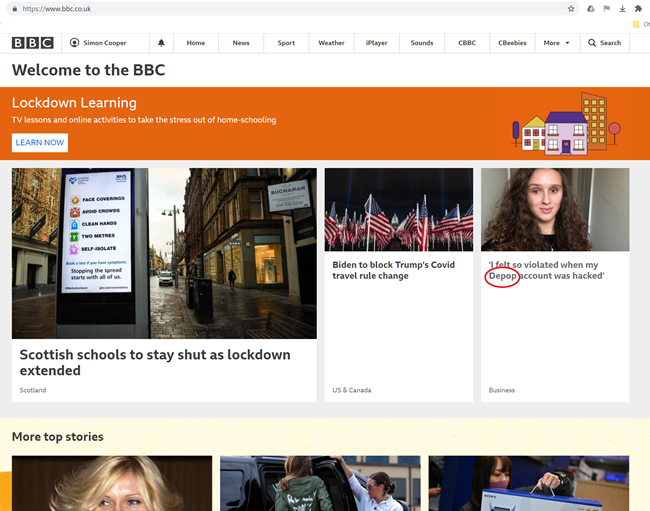This screenshot has width=650, height=511.
Task: Expand the More menu arrow
Action: [568, 43]
